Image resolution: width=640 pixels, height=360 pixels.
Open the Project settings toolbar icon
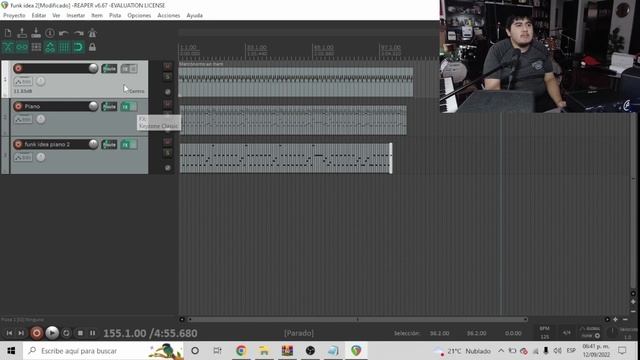pos(50,33)
